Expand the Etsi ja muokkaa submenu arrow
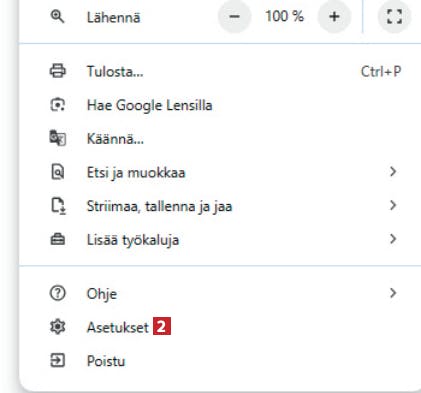This screenshot has height=393, width=421. point(393,172)
